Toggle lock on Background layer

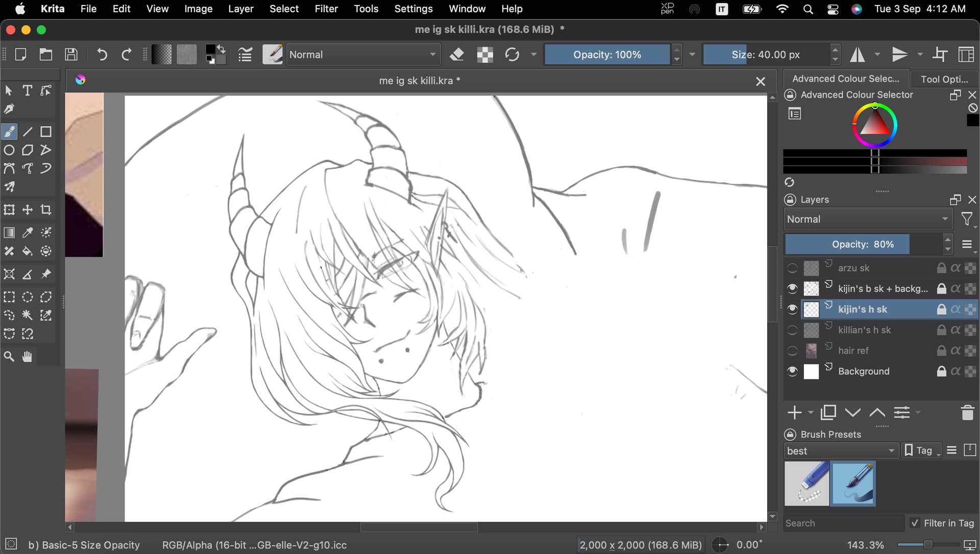(x=942, y=371)
